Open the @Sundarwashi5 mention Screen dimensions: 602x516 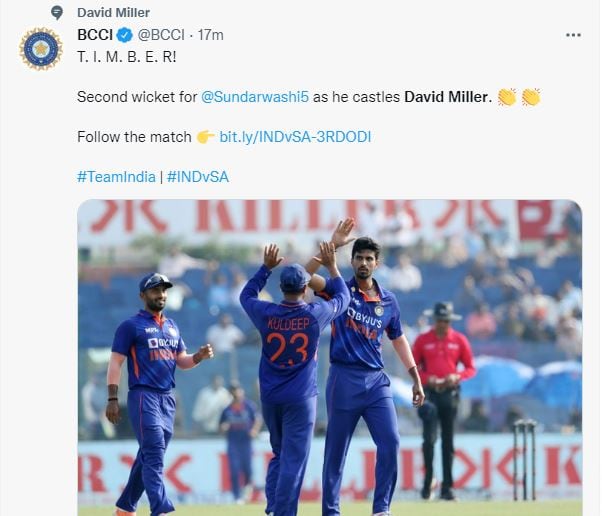click(x=255, y=97)
